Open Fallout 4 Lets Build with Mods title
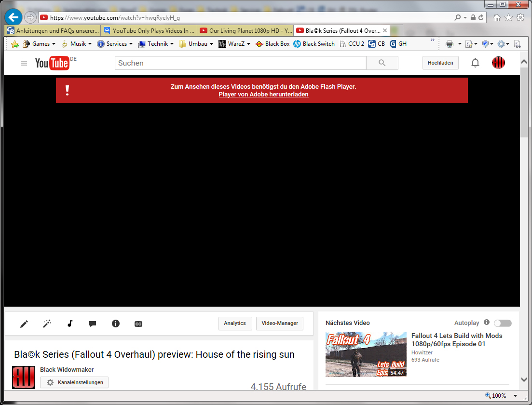Image resolution: width=532 pixels, height=405 pixels. pyautogui.click(x=457, y=339)
